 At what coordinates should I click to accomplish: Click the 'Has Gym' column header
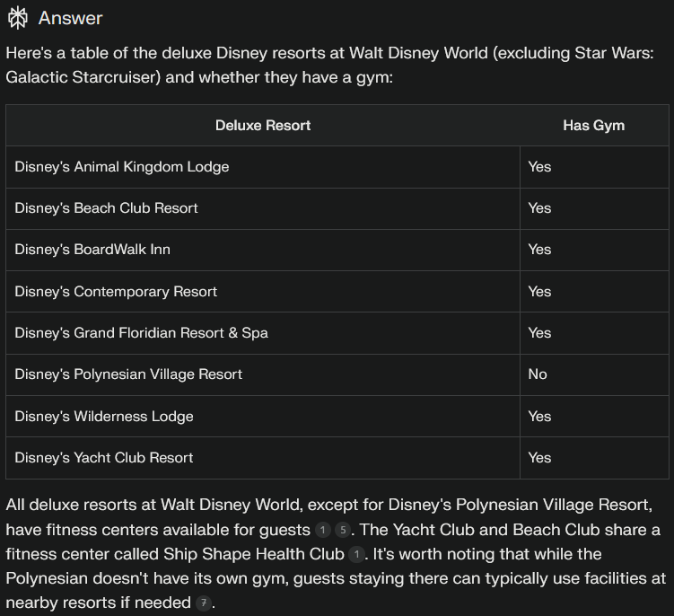point(593,126)
